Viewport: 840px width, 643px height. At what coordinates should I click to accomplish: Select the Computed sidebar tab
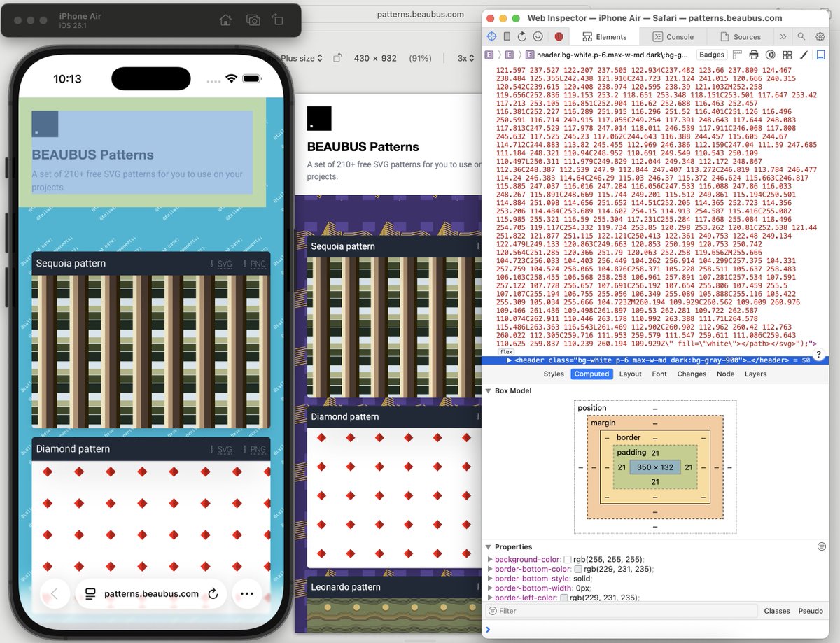(591, 374)
